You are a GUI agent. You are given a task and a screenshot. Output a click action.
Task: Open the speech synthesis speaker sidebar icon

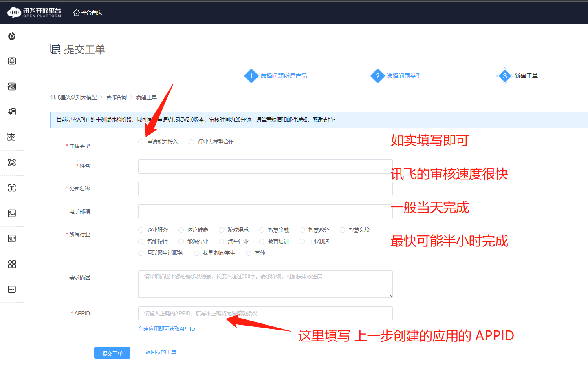pyautogui.click(x=12, y=86)
